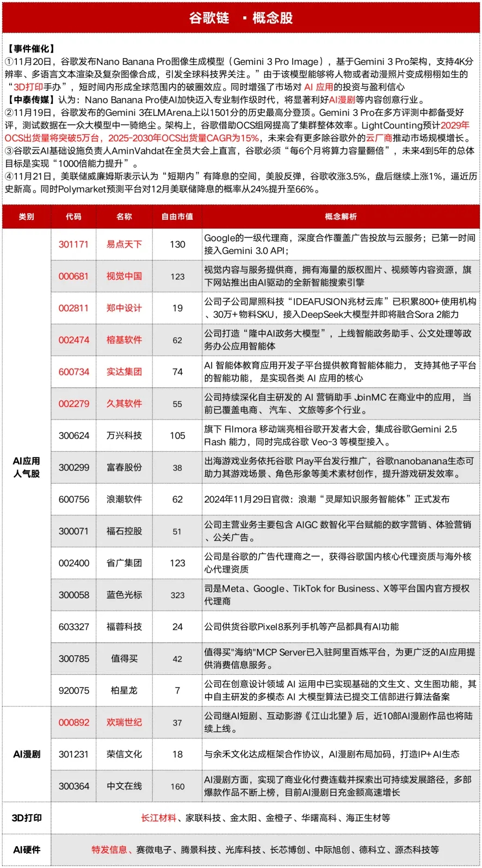This screenshot has height=868, width=482.
Task: Open the 易点天下 stock name
Action: click(x=124, y=244)
